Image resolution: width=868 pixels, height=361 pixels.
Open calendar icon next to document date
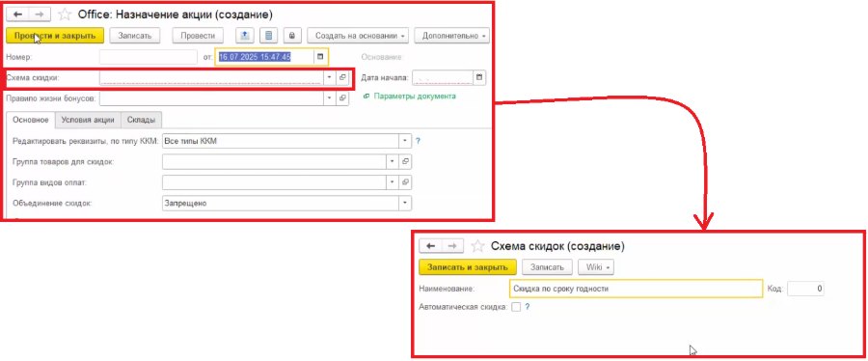[x=320, y=57]
